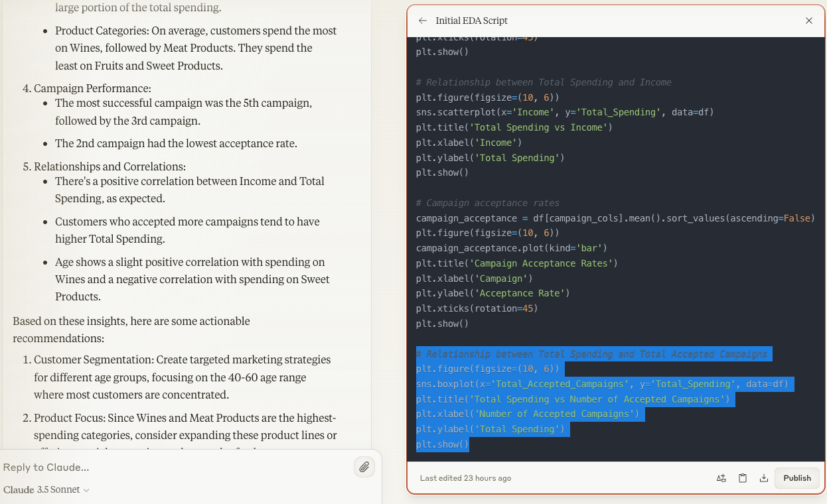Copy artifact code with the clipboard icon
This screenshot has height=504, width=827.
point(743,478)
